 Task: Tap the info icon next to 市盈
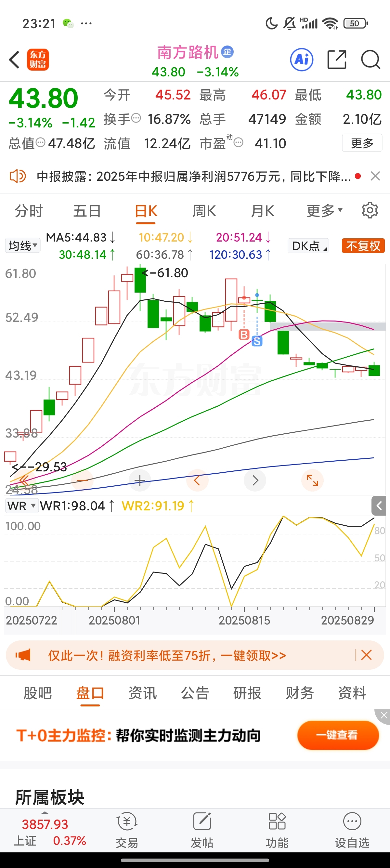(239, 142)
